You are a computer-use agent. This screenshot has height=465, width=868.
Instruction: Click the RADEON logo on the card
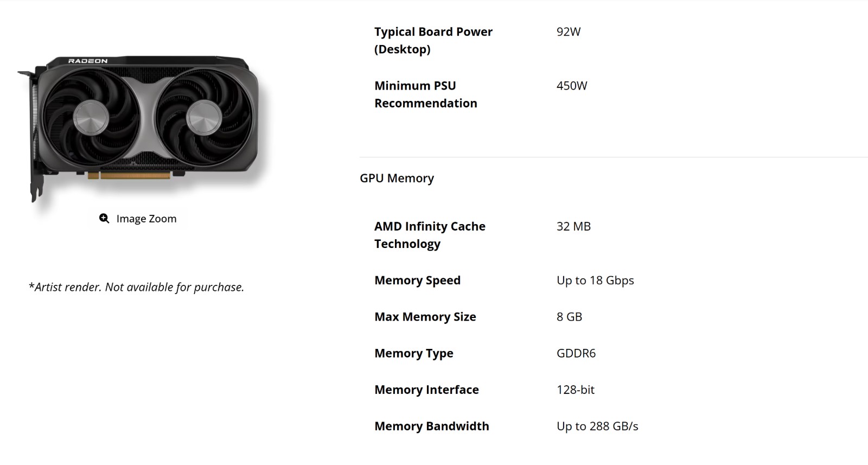88,61
